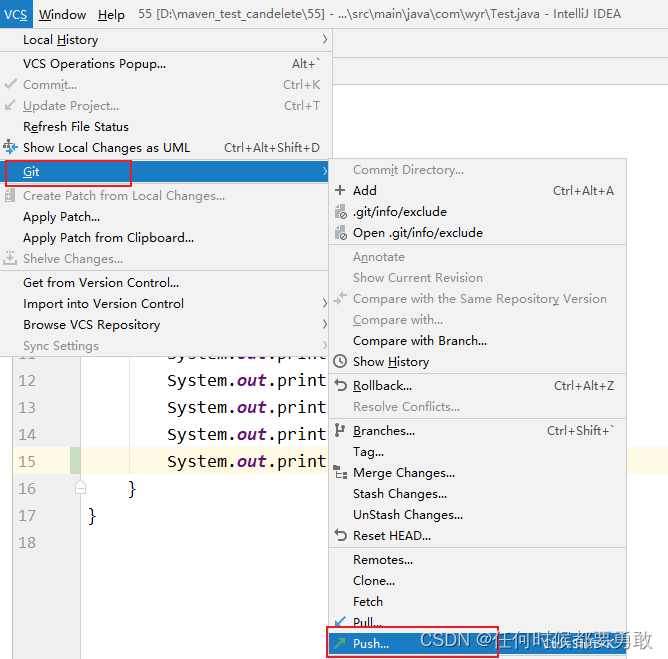Click the Create Patch icon
Viewport: 668px width, 659px height.
pyautogui.click(x=10, y=196)
